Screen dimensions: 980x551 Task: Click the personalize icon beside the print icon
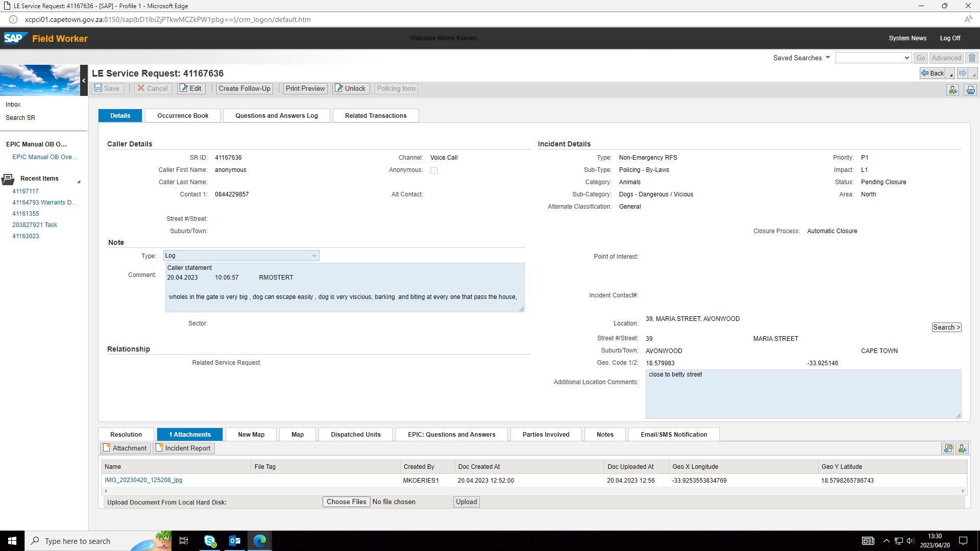pos(952,90)
